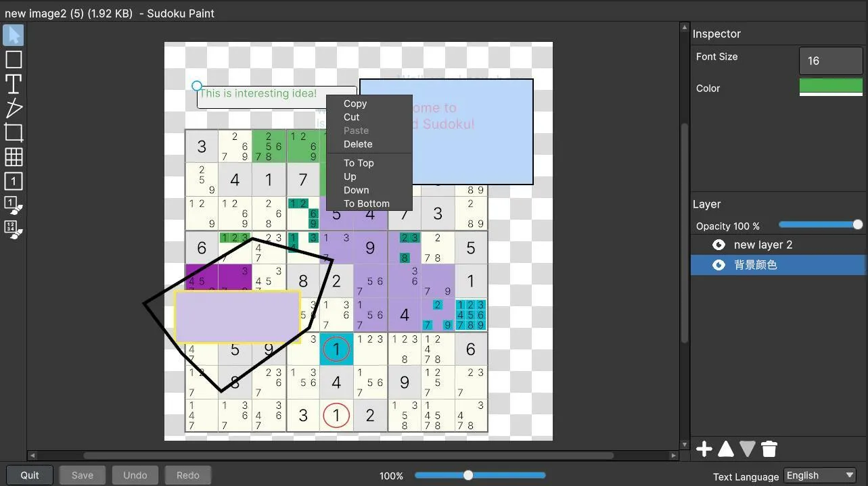
Task: Add a new layer with plus icon
Action: click(x=704, y=449)
